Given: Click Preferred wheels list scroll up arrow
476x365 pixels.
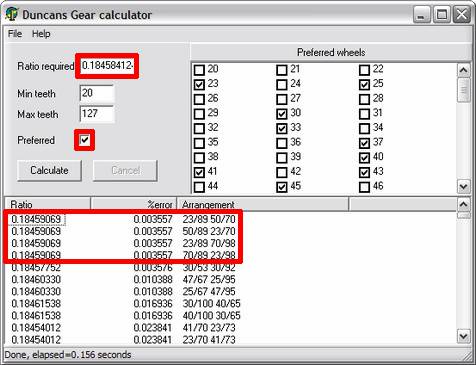Looking at the screenshot, I should point(464,70).
